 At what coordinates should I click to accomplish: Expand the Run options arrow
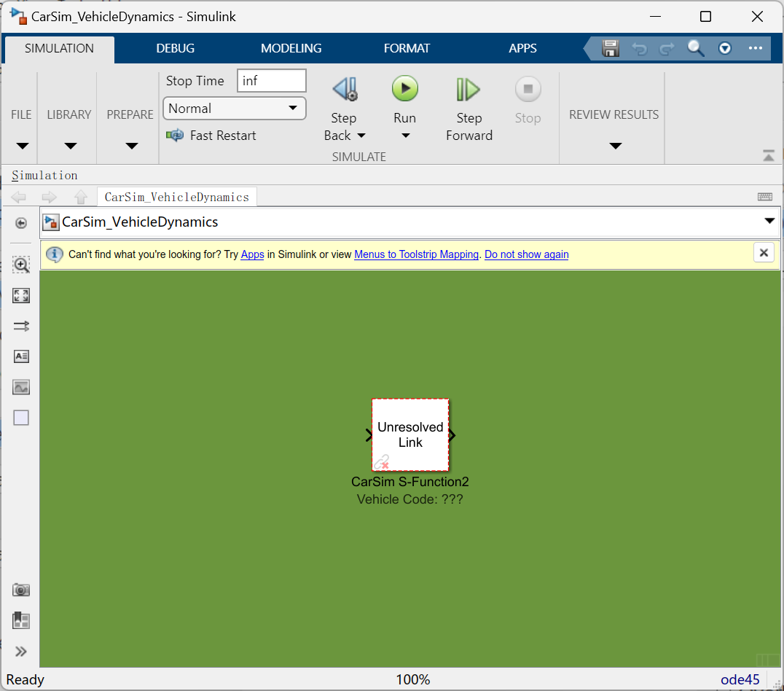point(406,136)
